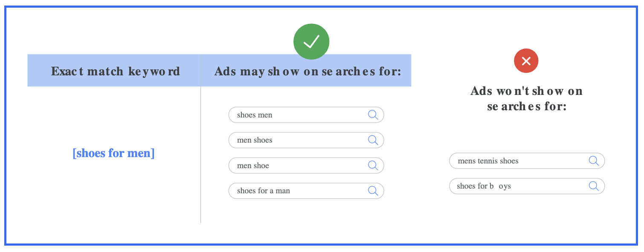644x252 pixels.
Task: Focus the 'men shoe' search field
Action: pyautogui.click(x=306, y=166)
